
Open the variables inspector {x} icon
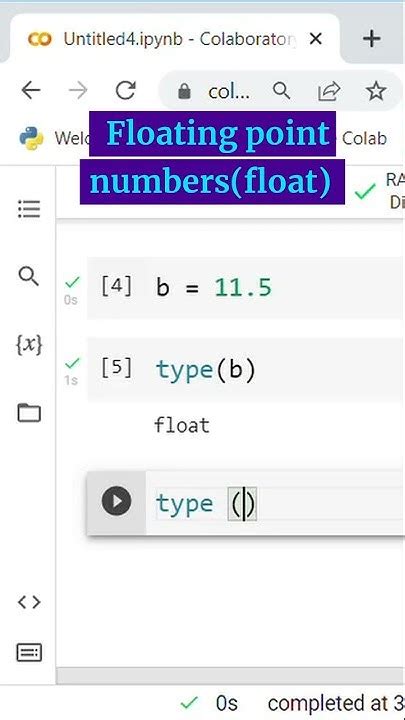pyautogui.click(x=29, y=344)
